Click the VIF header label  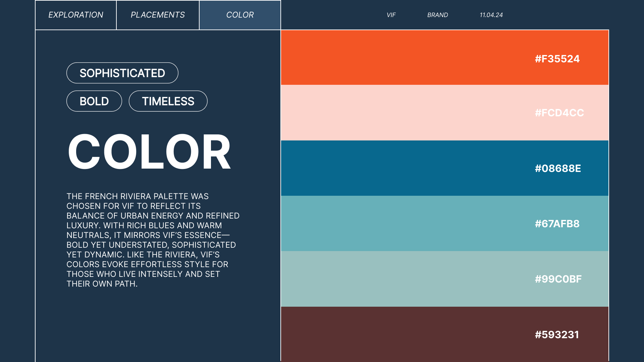(391, 15)
